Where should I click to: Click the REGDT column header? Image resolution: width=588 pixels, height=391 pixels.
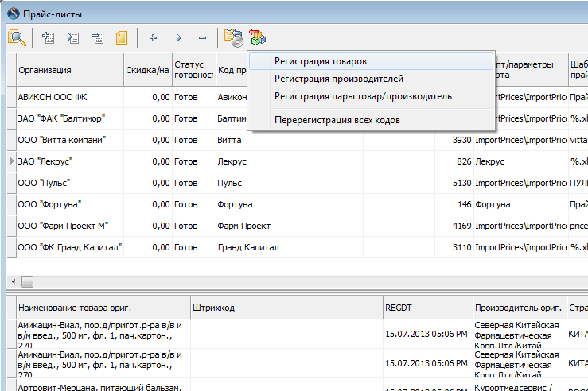pos(428,308)
